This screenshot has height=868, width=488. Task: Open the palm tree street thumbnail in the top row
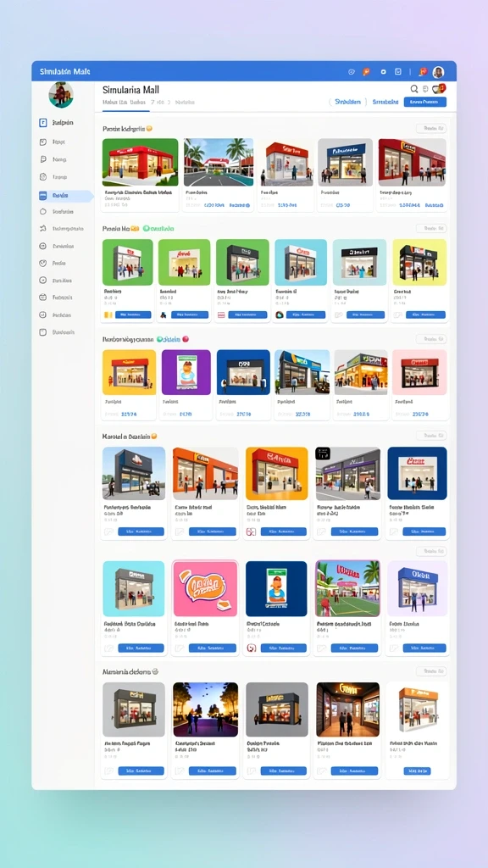pos(219,162)
